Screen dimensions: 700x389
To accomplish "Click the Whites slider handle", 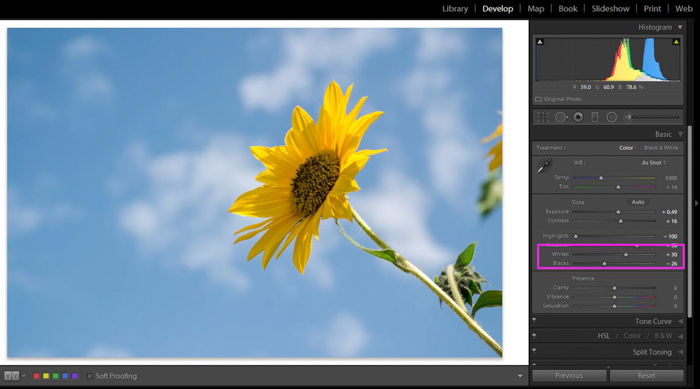I will pyautogui.click(x=626, y=254).
